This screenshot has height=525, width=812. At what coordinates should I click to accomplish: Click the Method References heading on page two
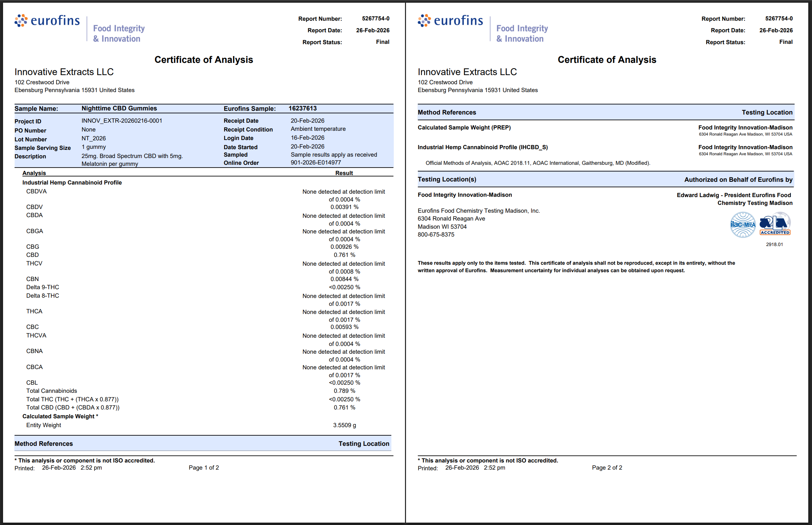pyautogui.click(x=447, y=112)
